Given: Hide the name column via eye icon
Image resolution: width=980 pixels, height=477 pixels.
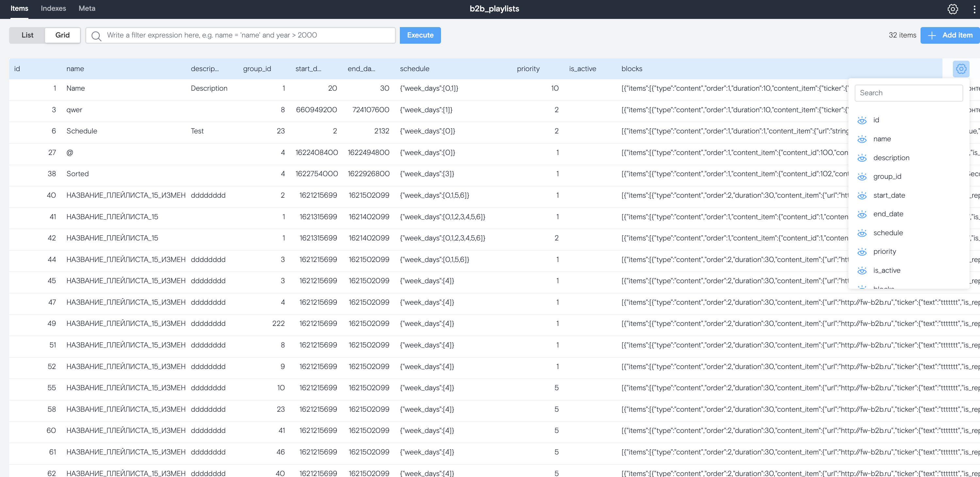Looking at the screenshot, I should click(x=862, y=139).
